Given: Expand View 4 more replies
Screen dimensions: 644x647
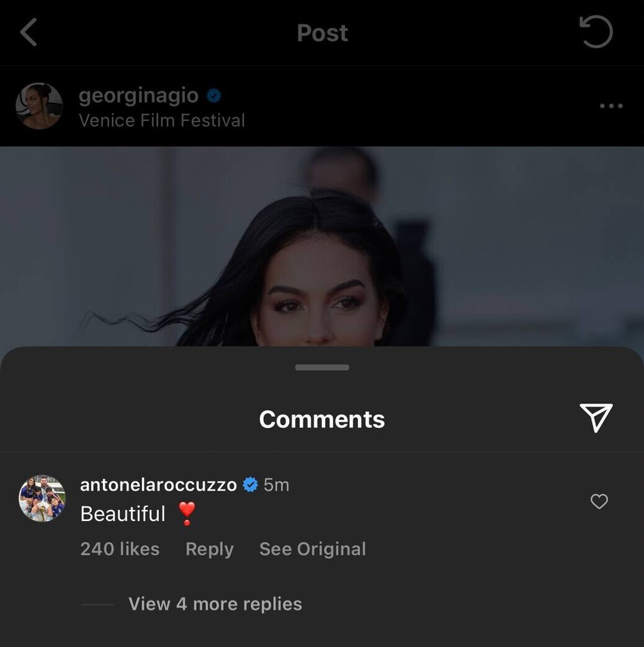Looking at the screenshot, I should (215, 604).
